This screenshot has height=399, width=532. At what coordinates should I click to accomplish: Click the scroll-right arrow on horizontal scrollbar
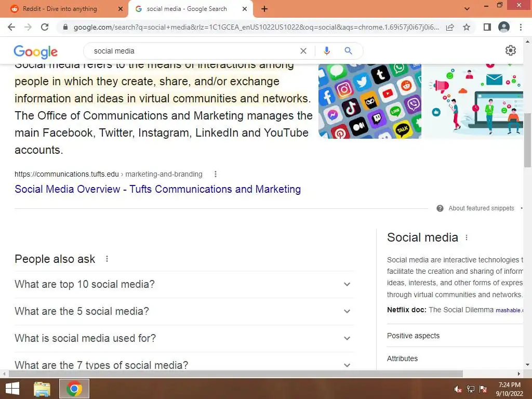(x=519, y=374)
